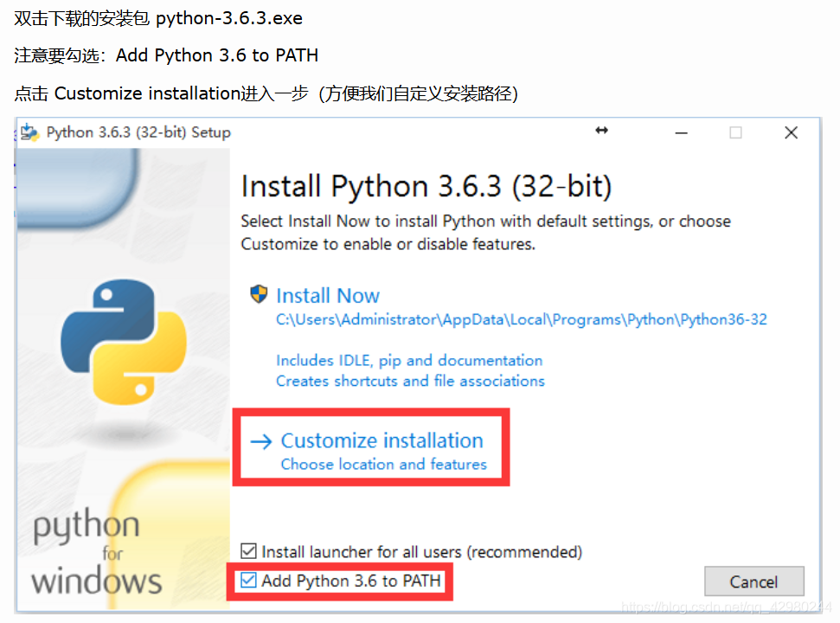Open 'Customize installation'
The height and width of the screenshot is (623, 840).
pyautogui.click(x=382, y=440)
